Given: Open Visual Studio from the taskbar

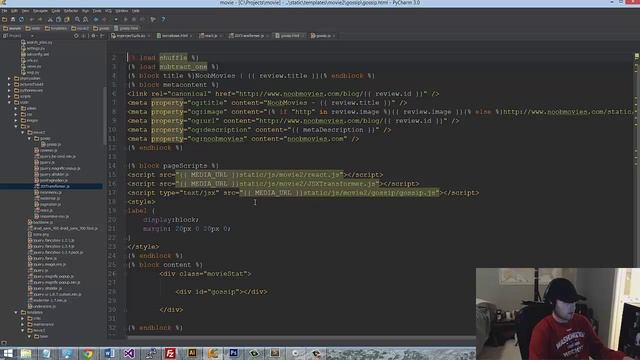Looking at the screenshot, I should point(129,353).
